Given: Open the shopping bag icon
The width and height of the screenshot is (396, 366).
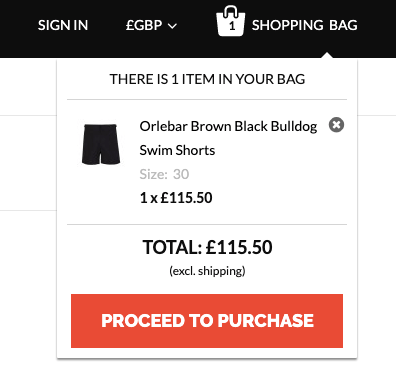Looking at the screenshot, I should point(231,21).
